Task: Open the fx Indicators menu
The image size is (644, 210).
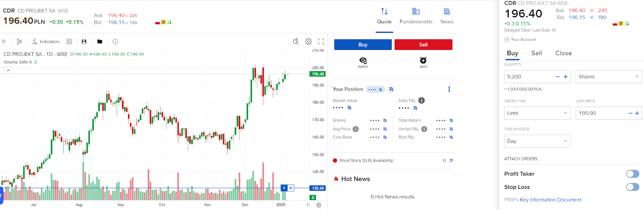Action: pos(46,41)
